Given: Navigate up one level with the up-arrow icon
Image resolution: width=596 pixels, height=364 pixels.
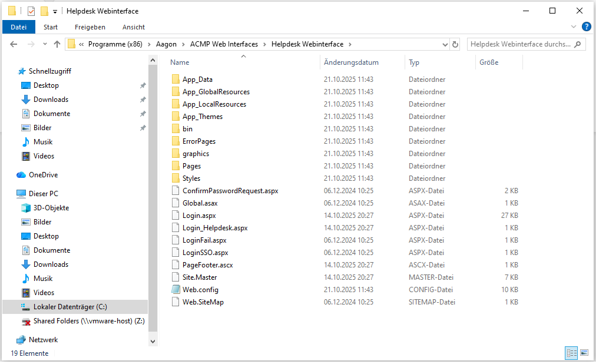Looking at the screenshot, I should pos(57,44).
